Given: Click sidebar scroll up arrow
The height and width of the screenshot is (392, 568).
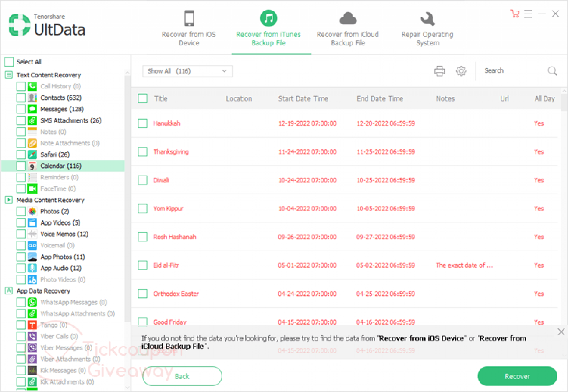Looking at the screenshot, I should pyautogui.click(x=127, y=73).
